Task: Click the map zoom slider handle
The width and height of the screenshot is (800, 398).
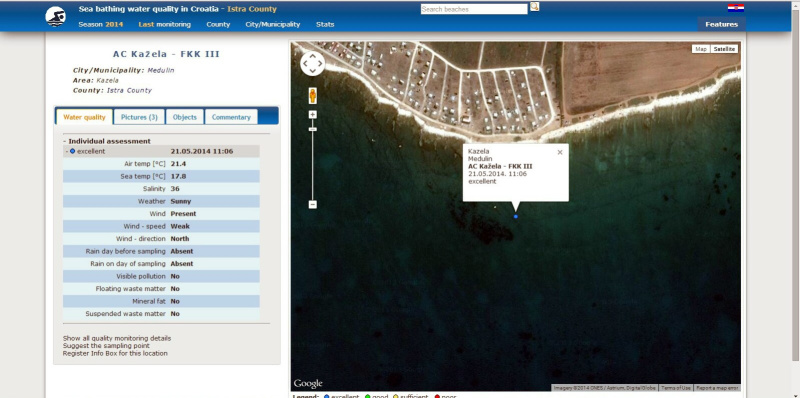Action: click(x=313, y=130)
